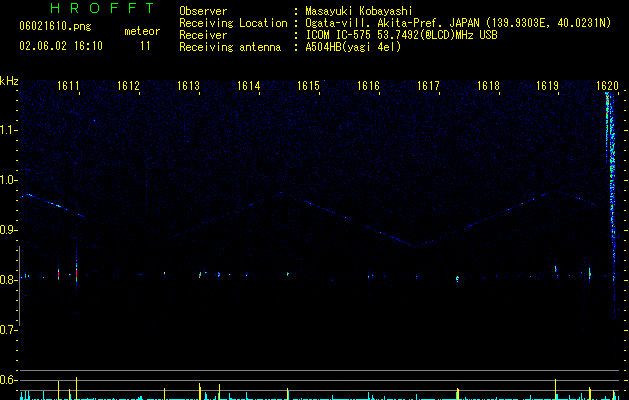The height and width of the screenshot is (400, 629).
Task: Click the 1618 time axis marker
Action: (x=488, y=86)
